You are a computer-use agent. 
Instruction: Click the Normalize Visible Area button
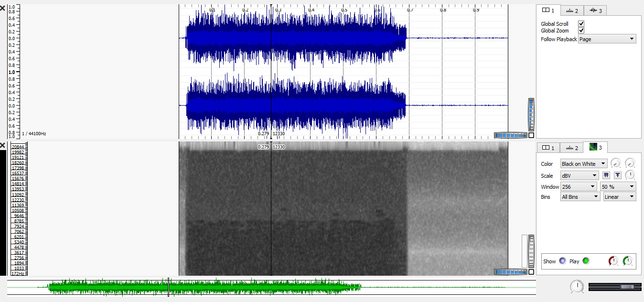(618, 175)
